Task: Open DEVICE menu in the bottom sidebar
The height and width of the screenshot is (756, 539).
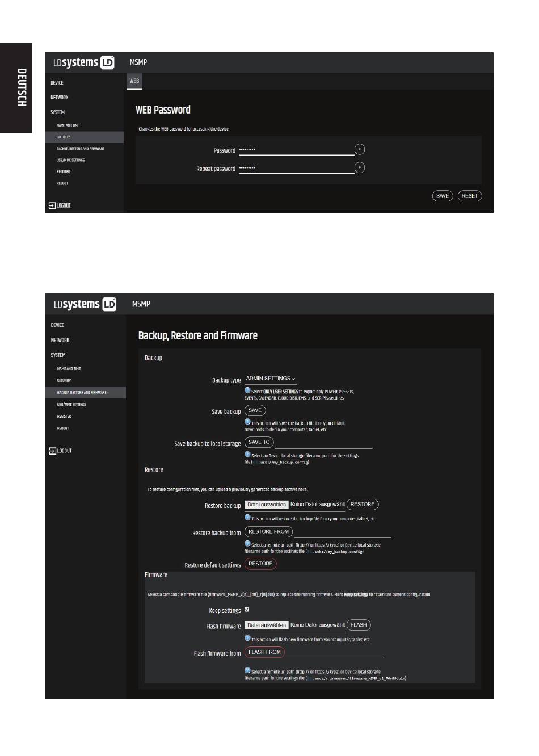Action: coord(57,325)
